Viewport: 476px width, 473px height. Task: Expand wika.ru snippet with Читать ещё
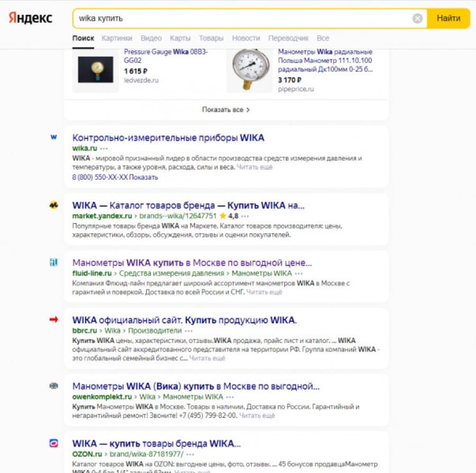[254, 167]
